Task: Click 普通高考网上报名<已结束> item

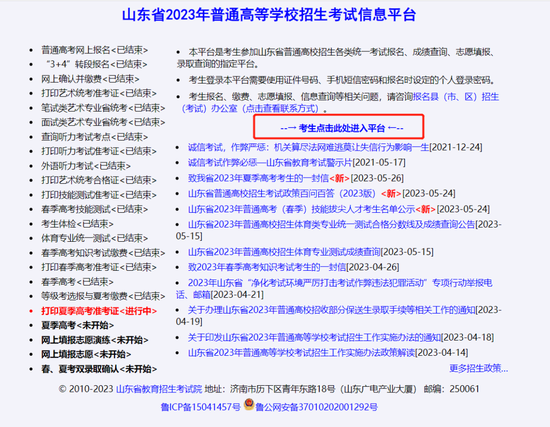Action: pyautogui.click(x=94, y=50)
